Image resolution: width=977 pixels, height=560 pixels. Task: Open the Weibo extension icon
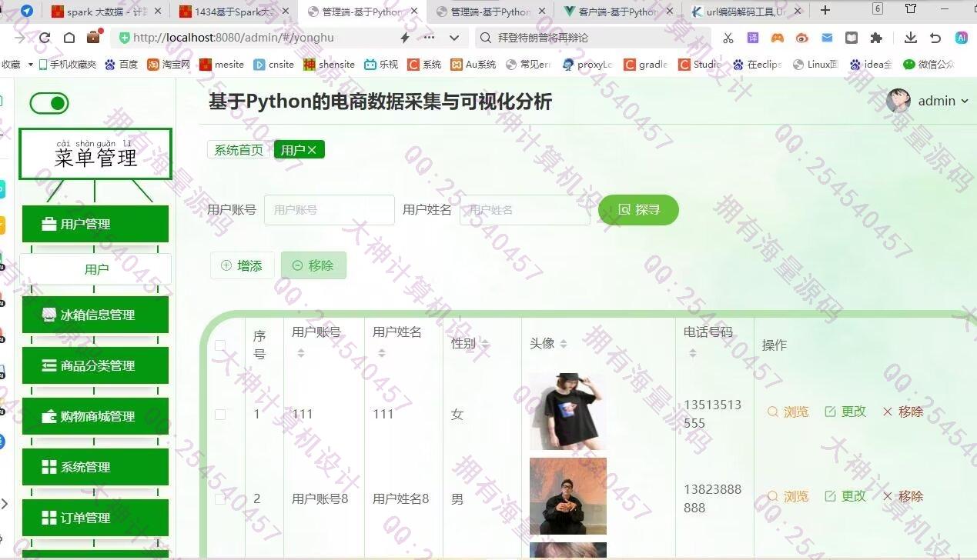tap(802, 38)
